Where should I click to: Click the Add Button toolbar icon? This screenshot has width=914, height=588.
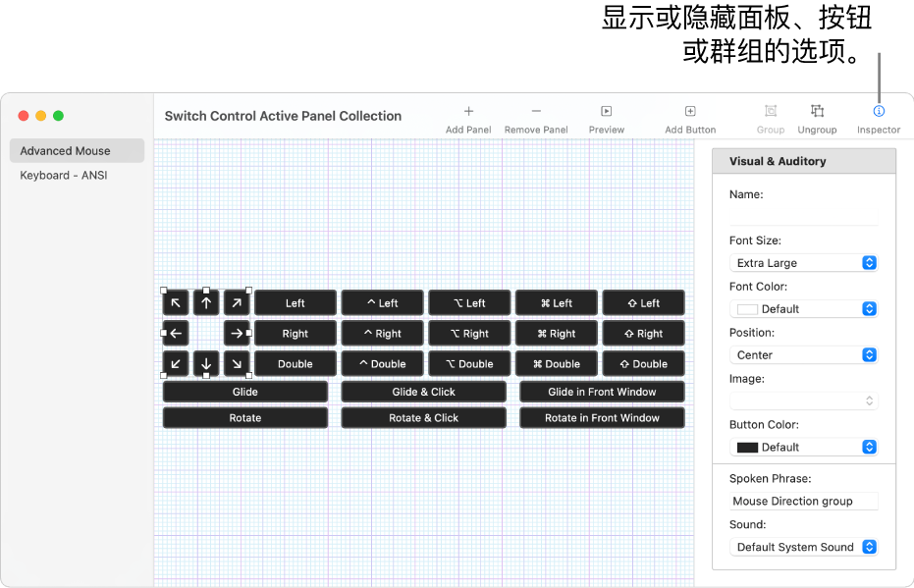pyautogui.click(x=690, y=111)
